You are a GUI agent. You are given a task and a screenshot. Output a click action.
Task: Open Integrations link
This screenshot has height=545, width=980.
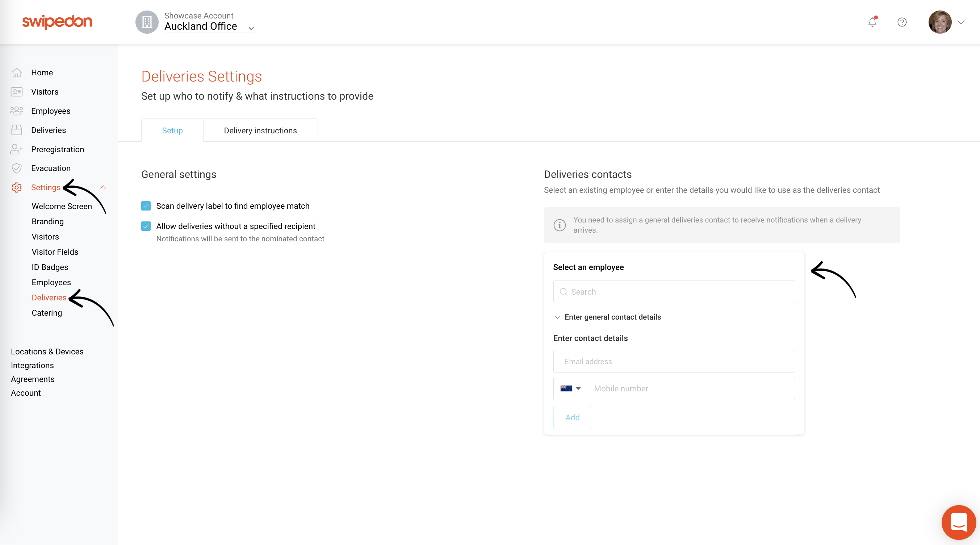pyautogui.click(x=32, y=365)
